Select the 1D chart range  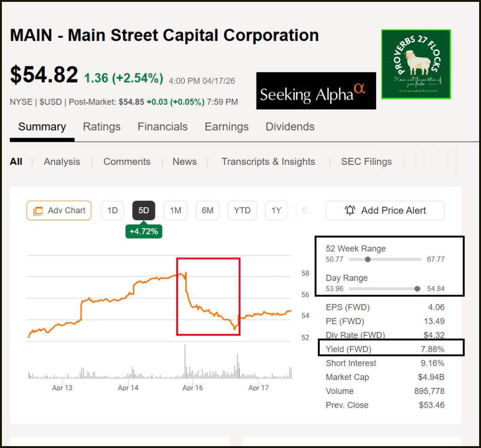click(x=113, y=210)
